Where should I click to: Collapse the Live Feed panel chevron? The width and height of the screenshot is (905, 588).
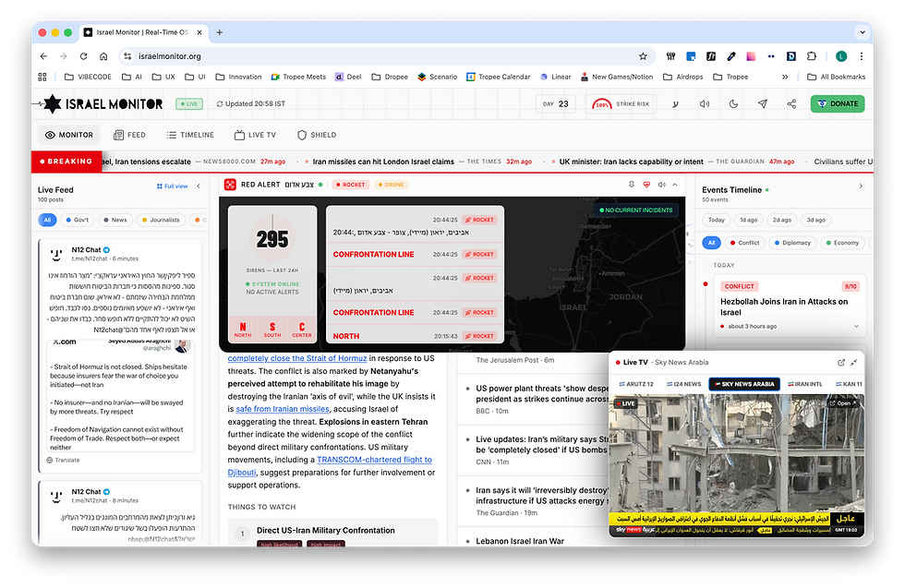199,186
